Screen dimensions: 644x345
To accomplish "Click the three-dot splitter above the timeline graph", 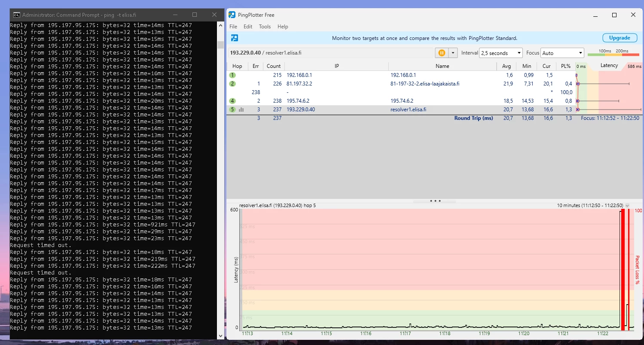I will click(x=435, y=201).
